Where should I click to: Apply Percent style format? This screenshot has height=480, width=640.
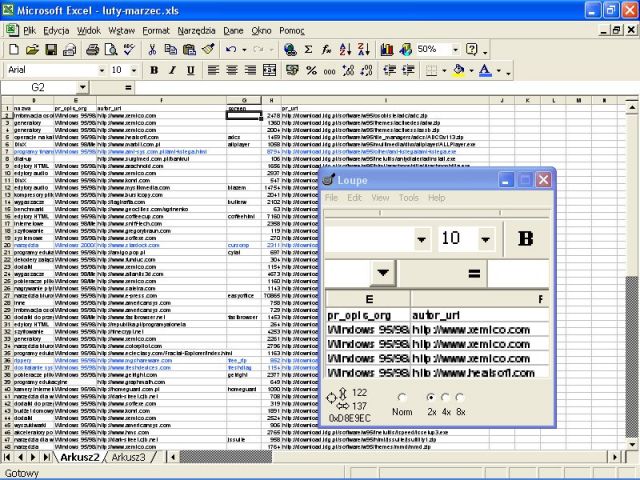click(311, 70)
